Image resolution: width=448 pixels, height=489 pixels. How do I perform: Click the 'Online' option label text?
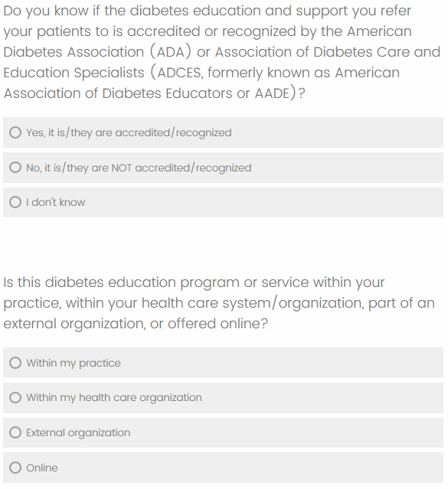[42, 468]
